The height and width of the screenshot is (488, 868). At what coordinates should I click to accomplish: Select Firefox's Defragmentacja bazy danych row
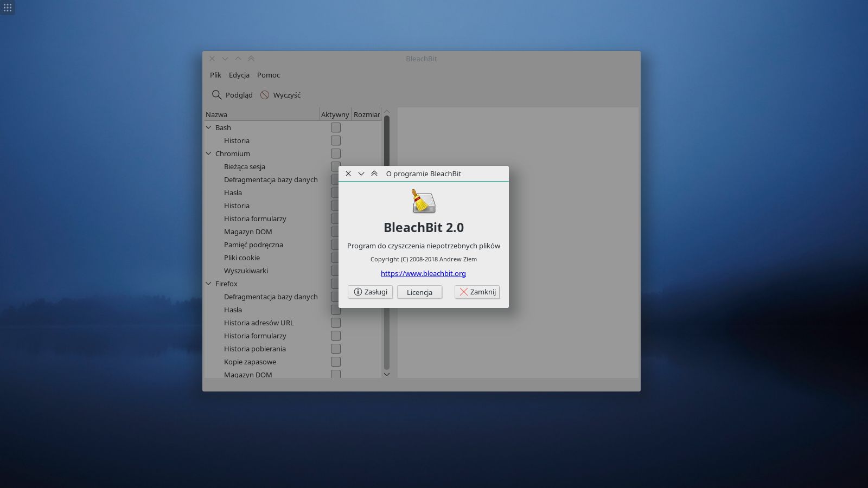(x=271, y=297)
